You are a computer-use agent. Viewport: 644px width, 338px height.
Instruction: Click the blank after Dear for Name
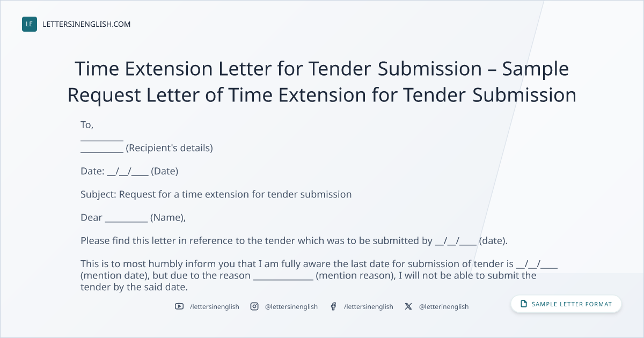click(x=126, y=218)
